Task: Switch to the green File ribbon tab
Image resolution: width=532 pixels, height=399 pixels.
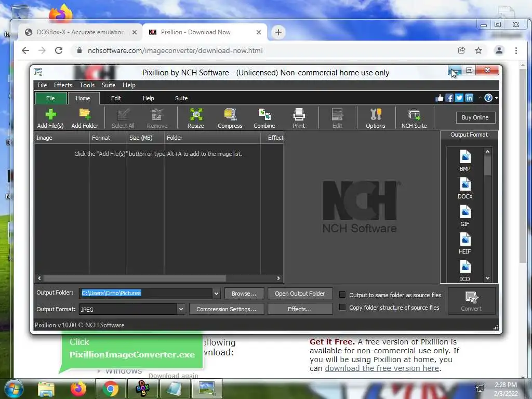Action: [x=50, y=98]
